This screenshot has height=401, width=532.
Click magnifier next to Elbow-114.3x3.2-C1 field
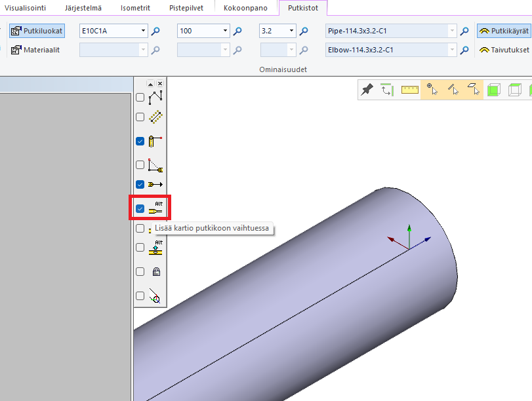[x=464, y=50]
